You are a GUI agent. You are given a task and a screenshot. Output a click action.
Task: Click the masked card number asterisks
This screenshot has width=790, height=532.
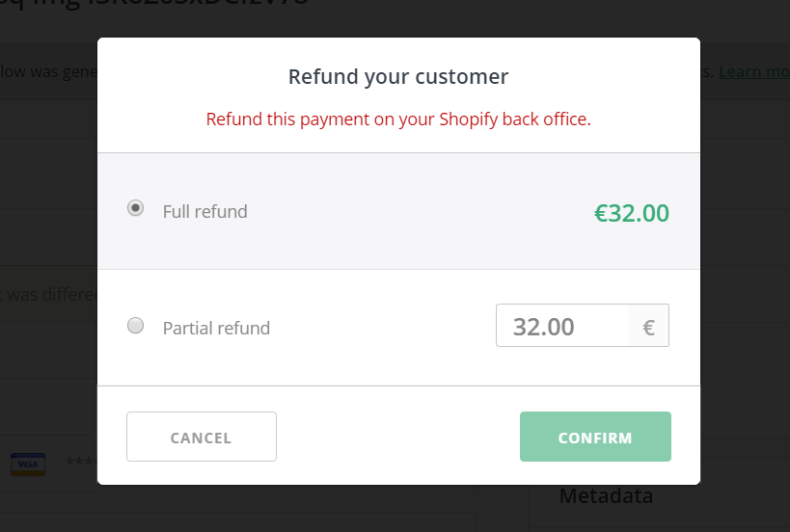pos(82,462)
